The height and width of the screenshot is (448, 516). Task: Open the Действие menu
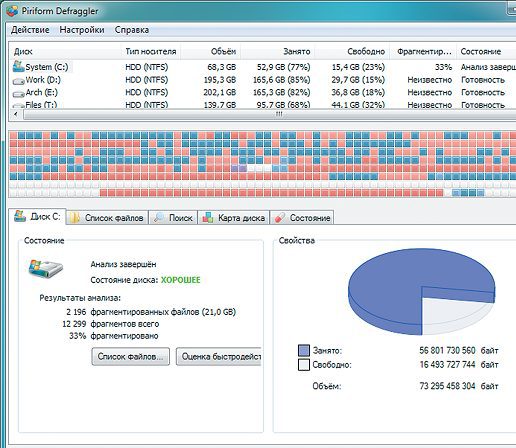point(30,30)
